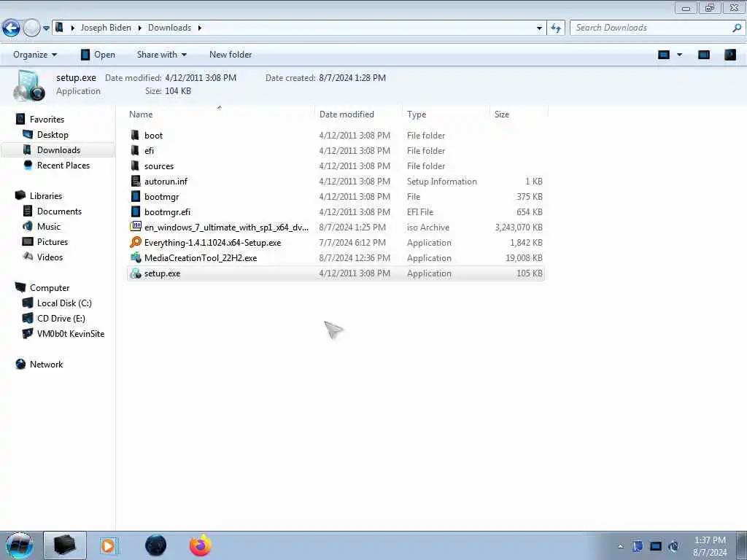Open Recent Places in Favorites
This screenshot has height=560, width=747.
pyautogui.click(x=63, y=166)
